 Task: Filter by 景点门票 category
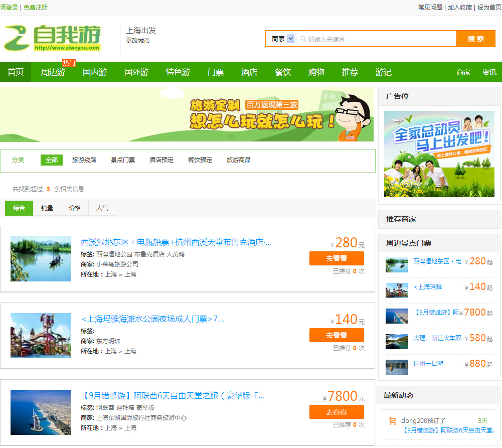[123, 160]
